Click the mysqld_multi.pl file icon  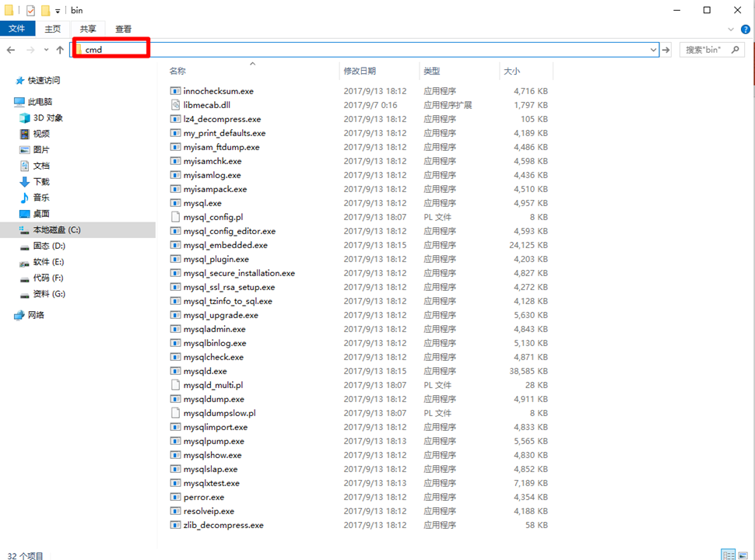click(176, 385)
